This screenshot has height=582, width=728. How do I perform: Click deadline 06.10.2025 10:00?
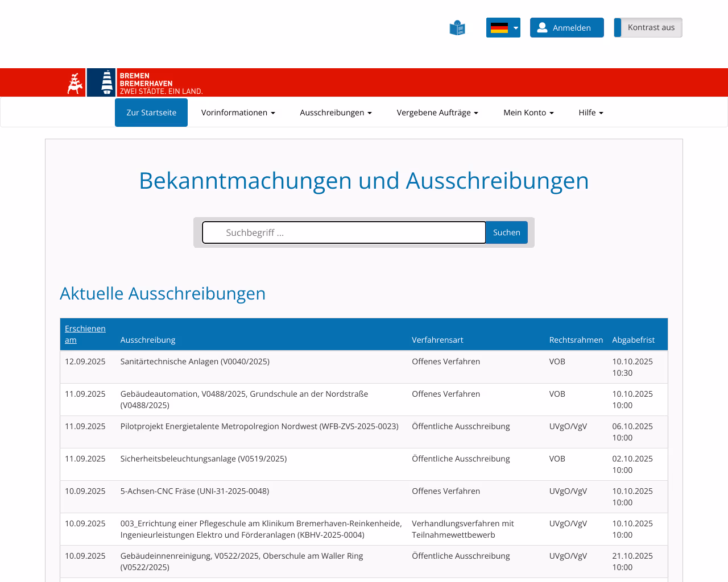(x=632, y=432)
